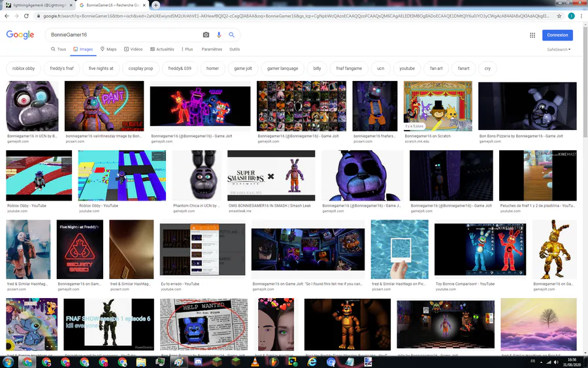The height and width of the screenshot is (368, 588).
Task: Open Phantom Chica in UCN image
Action: 197,176
